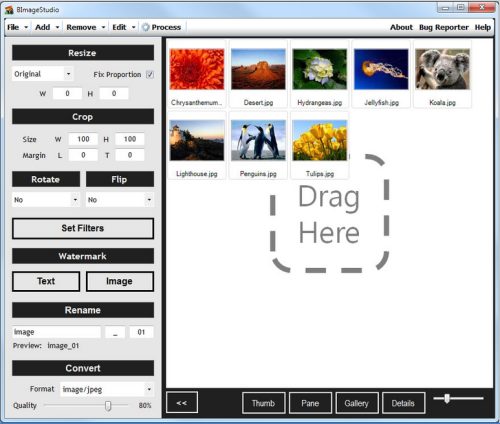This screenshot has width=500, height=424.
Task: Click the BImageStudio app icon in title bar
Action: (x=9, y=10)
